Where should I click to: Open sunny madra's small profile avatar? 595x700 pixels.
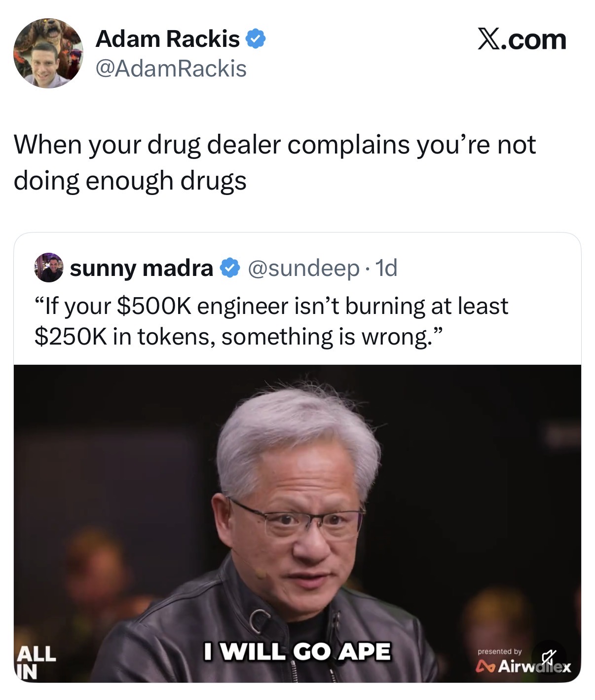click(x=48, y=268)
